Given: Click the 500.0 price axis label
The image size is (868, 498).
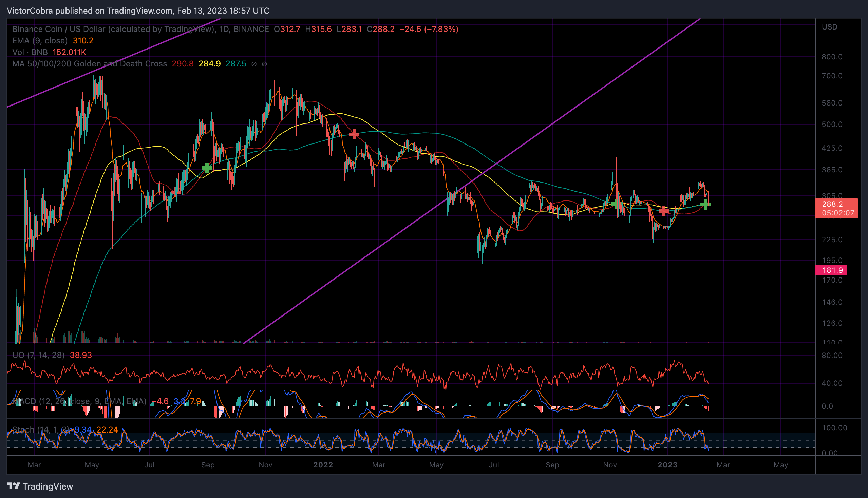Looking at the screenshot, I should pos(832,124).
